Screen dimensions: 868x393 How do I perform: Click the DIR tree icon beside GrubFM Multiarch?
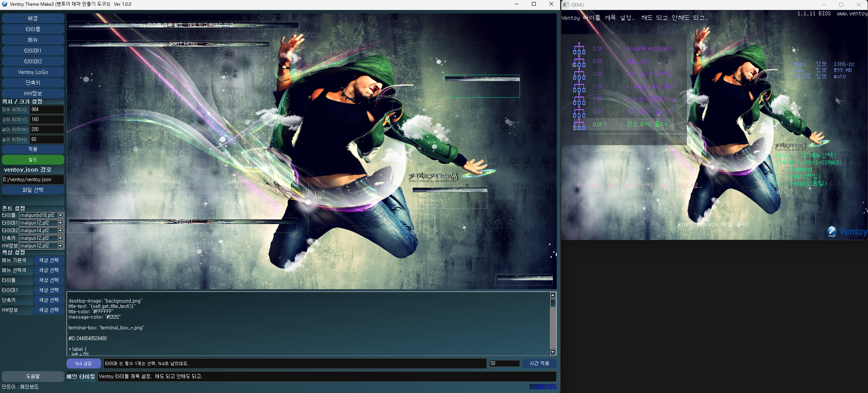pyautogui.click(x=579, y=49)
